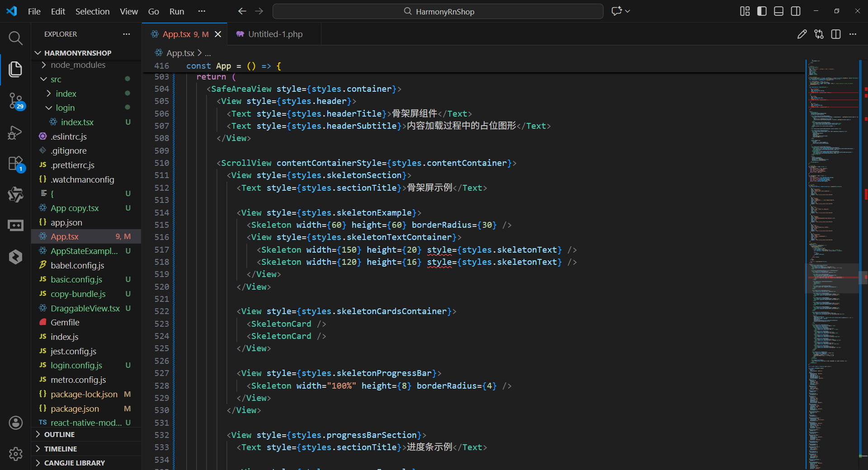Open the View menu

coord(129,11)
